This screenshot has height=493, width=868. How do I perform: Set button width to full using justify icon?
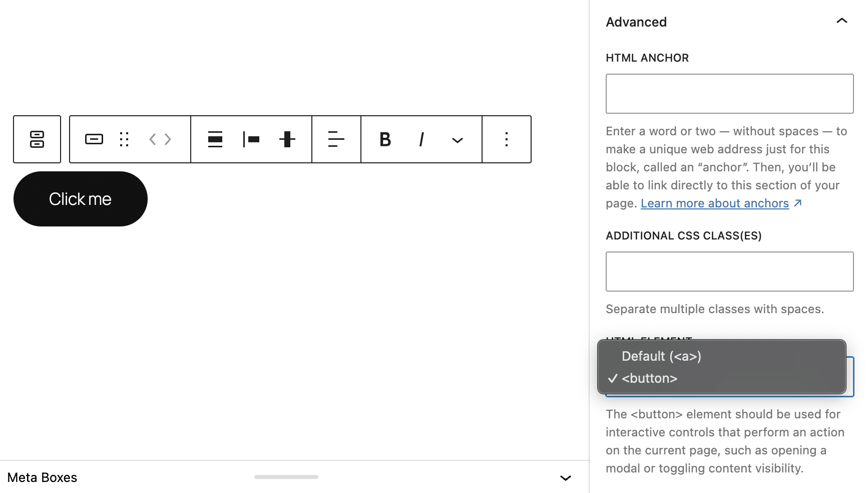coord(215,139)
